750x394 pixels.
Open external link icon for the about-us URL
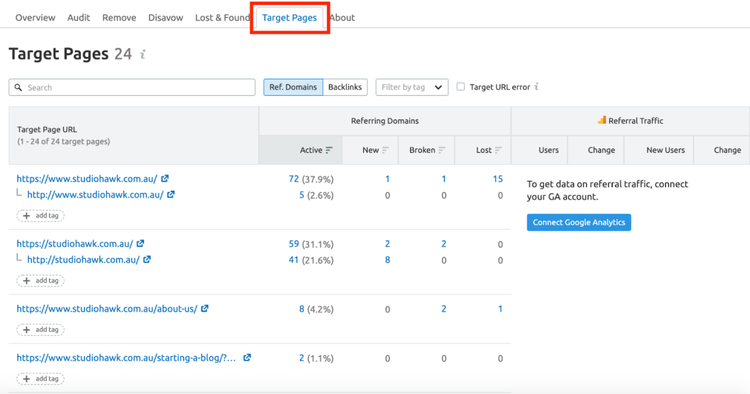click(x=205, y=308)
